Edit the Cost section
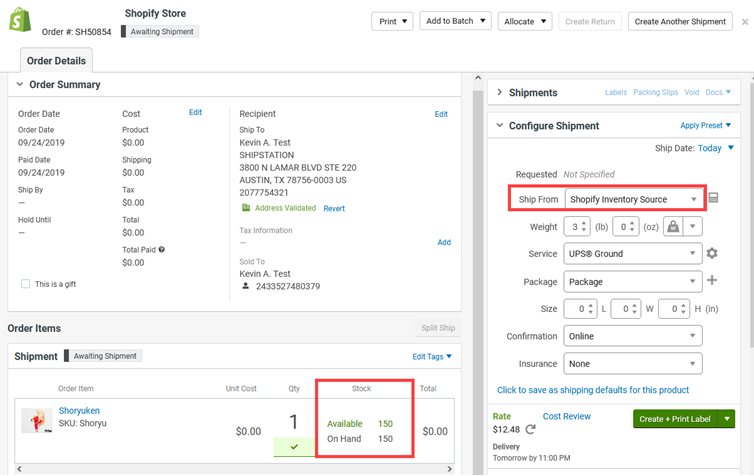This screenshot has height=476, width=754. 195,112
